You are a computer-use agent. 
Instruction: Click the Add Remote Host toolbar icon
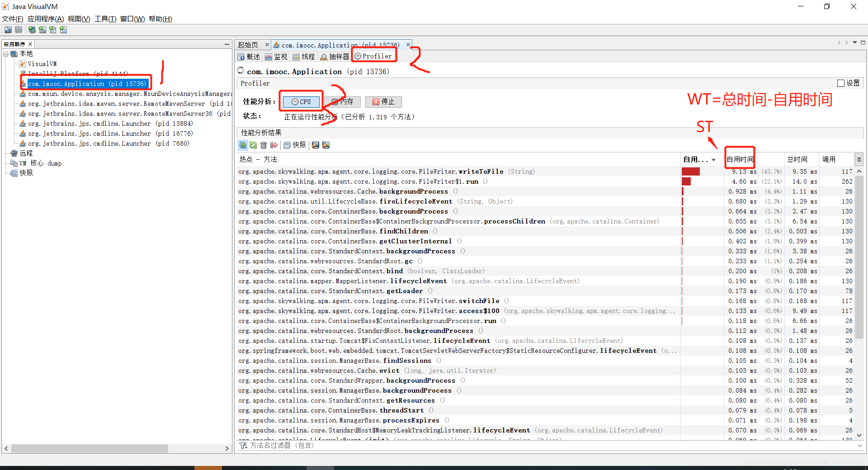[x=32, y=30]
